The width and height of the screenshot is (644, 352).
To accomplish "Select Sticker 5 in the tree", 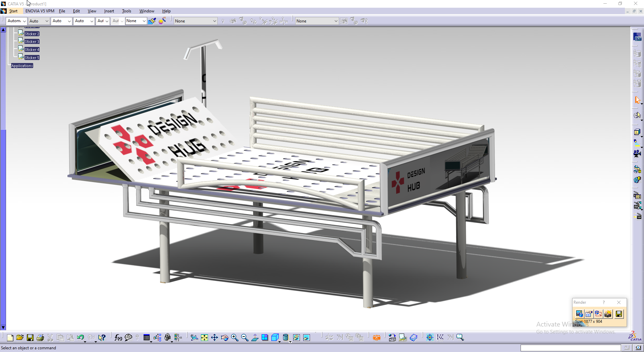I will point(32,58).
